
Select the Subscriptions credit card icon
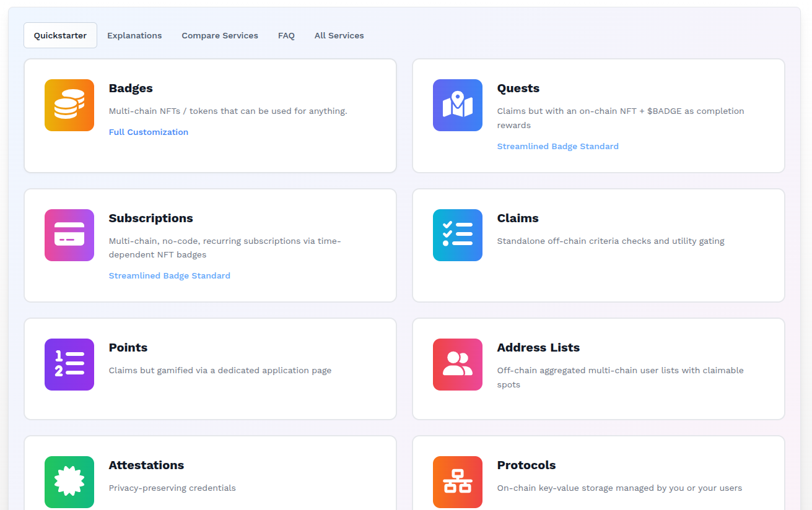[69, 235]
